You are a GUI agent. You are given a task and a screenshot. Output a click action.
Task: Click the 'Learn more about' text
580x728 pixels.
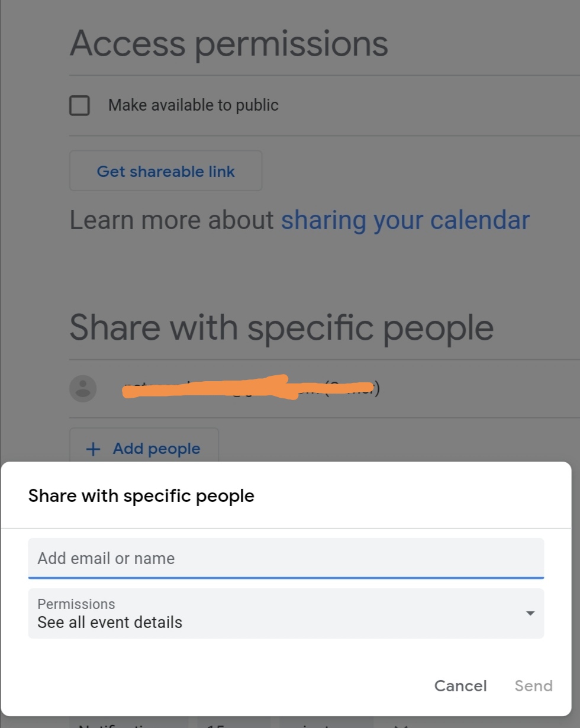172,221
